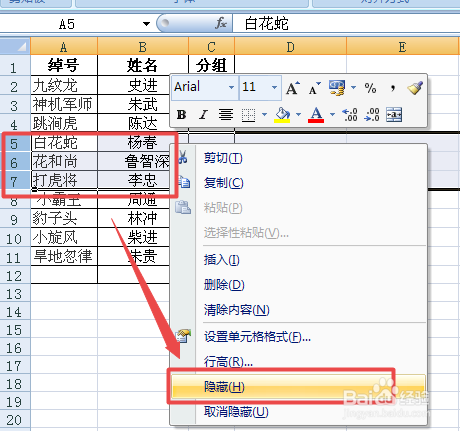Image resolution: width=460 pixels, height=431 pixels.
Task: Select column B header
Action: coord(143,46)
